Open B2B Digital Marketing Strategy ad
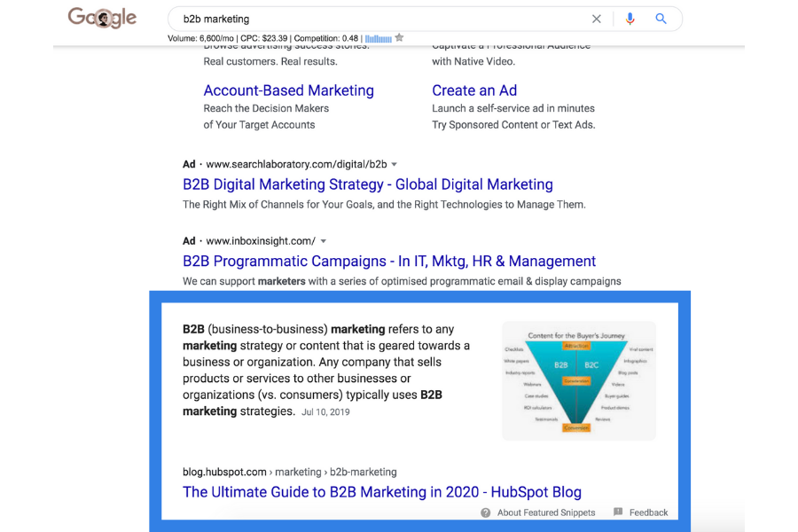798x532 pixels. 367,184
